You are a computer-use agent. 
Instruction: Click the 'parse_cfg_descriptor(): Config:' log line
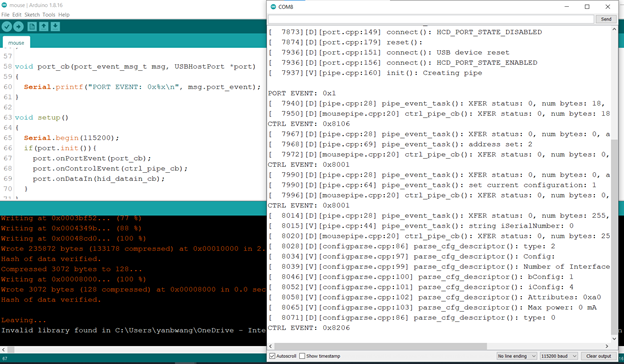(411, 257)
